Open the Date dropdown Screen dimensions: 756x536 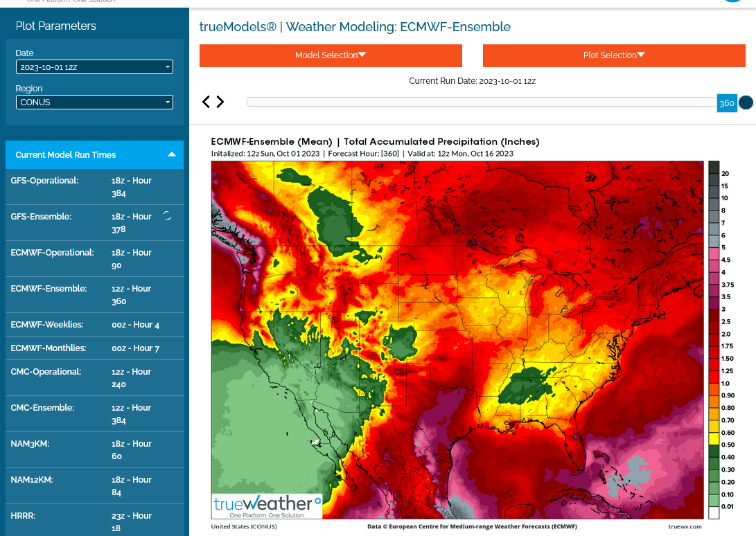(94, 67)
